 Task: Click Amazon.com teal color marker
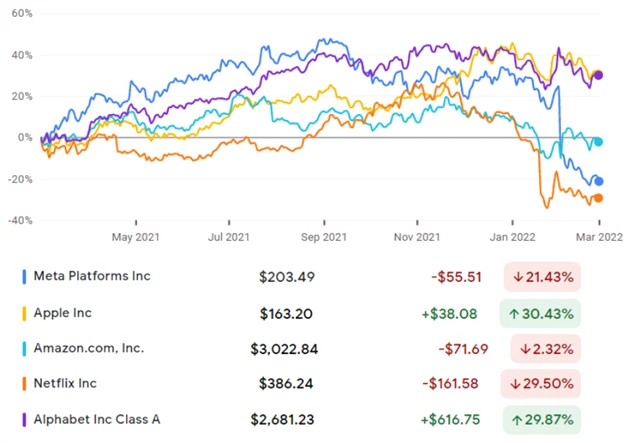tap(24, 349)
